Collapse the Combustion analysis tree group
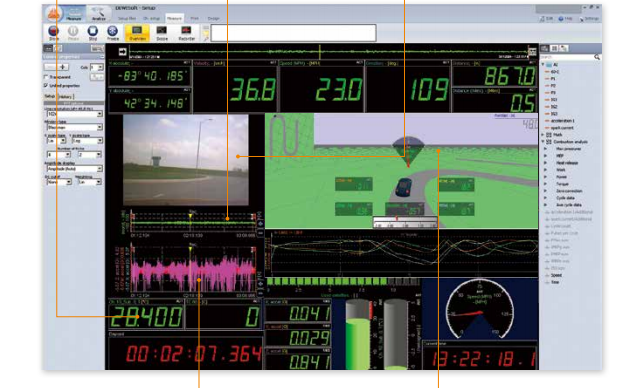This screenshot has height=388, width=636. (x=544, y=141)
